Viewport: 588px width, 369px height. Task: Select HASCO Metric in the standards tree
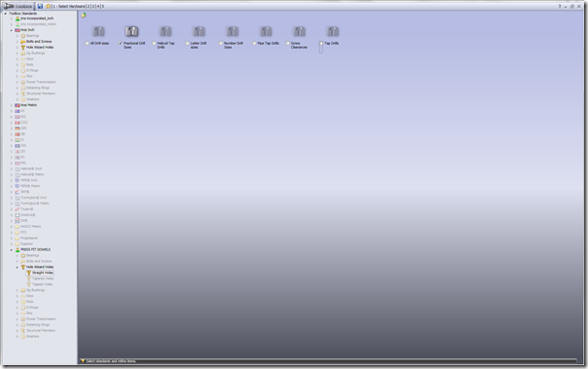[31, 227]
